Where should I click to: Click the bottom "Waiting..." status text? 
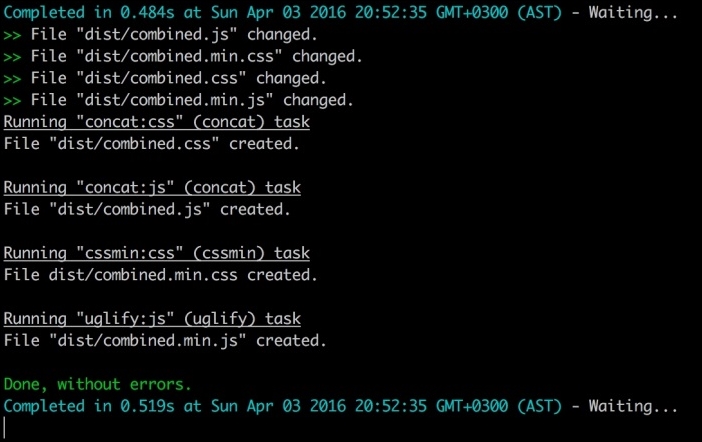633,406
